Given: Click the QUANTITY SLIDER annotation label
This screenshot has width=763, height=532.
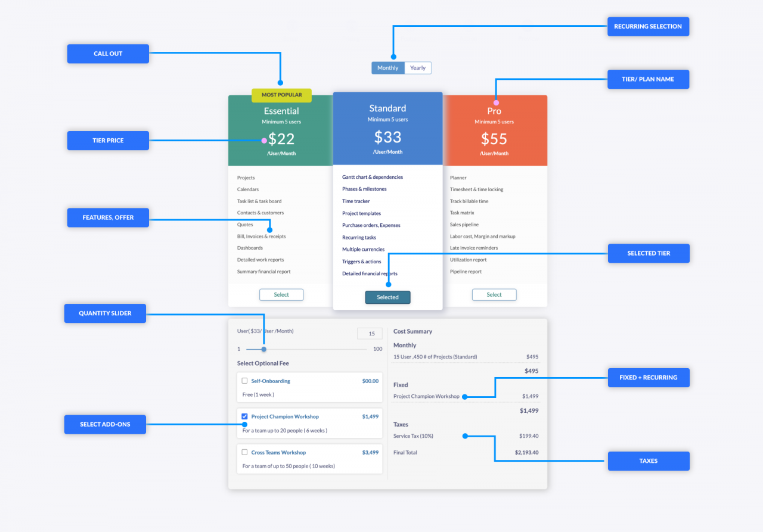Looking at the screenshot, I should pos(105,313).
